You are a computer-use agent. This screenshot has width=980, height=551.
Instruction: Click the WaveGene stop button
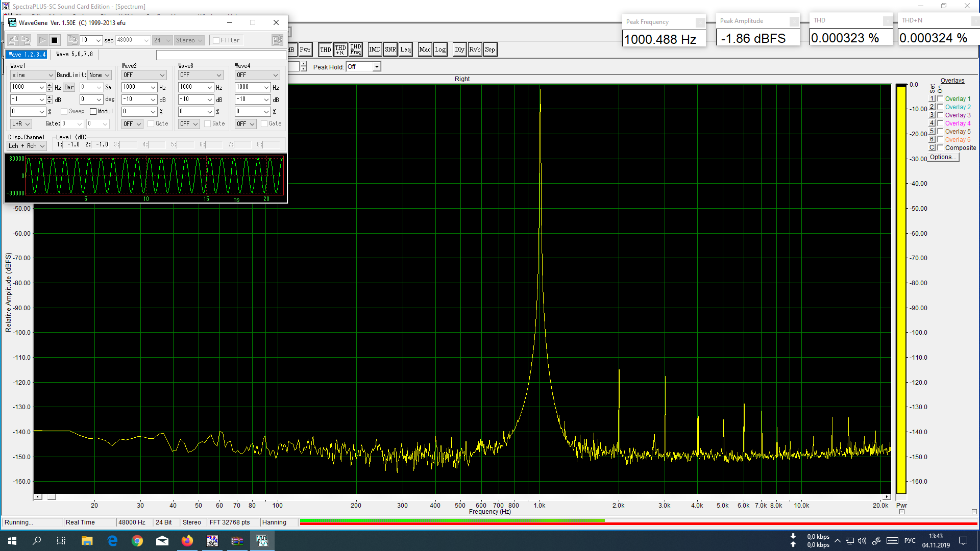(x=55, y=40)
